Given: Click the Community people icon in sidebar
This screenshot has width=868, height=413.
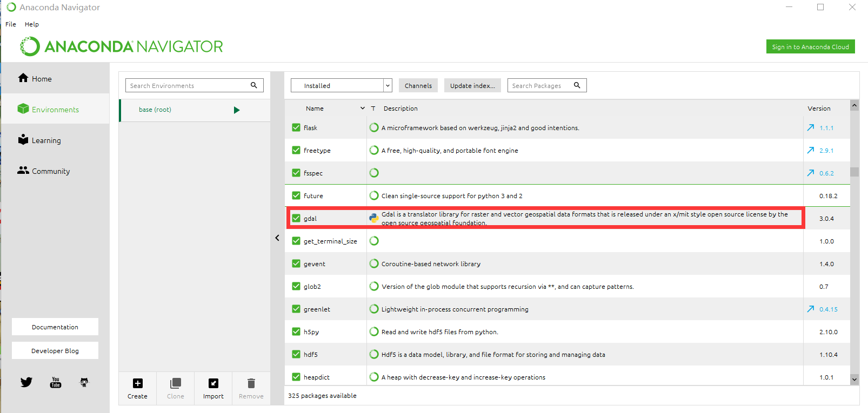Looking at the screenshot, I should (23, 170).
